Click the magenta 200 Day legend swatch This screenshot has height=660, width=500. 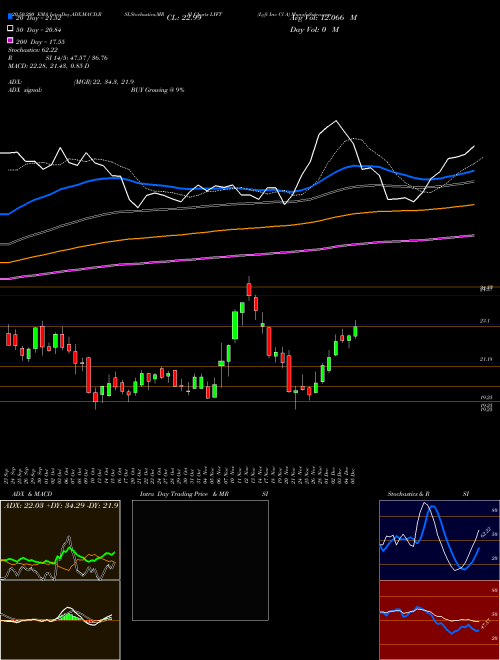click(10, 40)
